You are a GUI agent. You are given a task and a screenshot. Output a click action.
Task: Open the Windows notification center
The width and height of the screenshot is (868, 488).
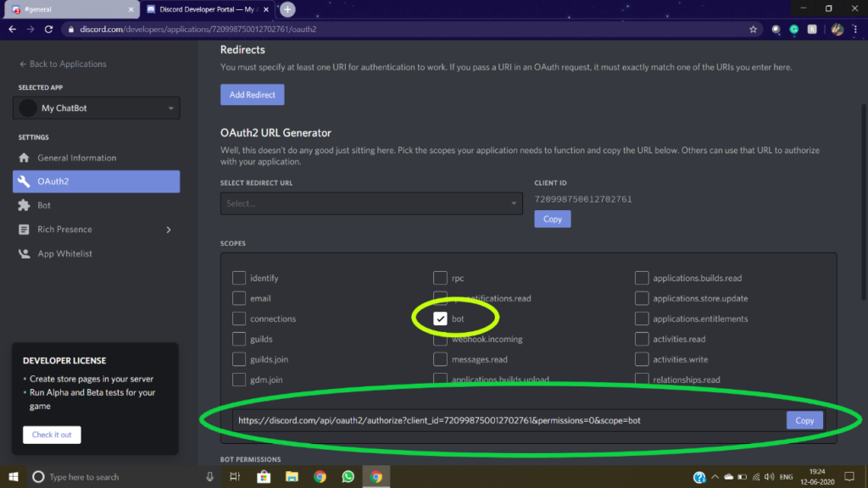pyautogui.click(x=849, y=476)
